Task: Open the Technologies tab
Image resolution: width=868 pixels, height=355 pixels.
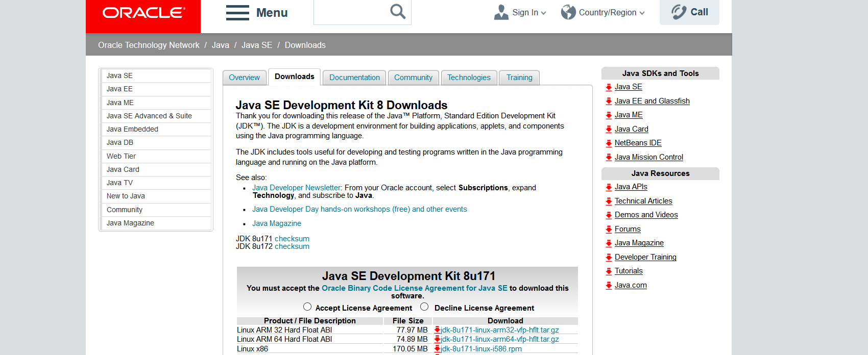Action: [469, 78]
